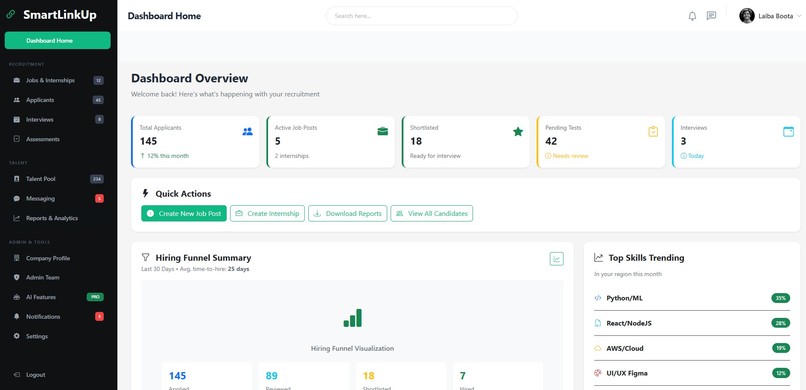
Task: Click the Shortlisted star icon
Action: pyautogui.click(x=518, y=132)
